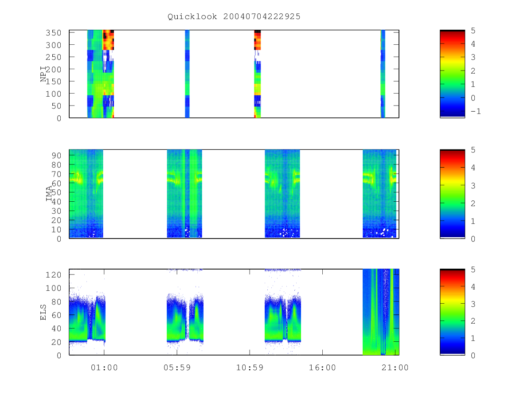The height and width of the screenshot is (399, 532).
Task: Click the 01:00 time axis label
Action: click(104, 368)
